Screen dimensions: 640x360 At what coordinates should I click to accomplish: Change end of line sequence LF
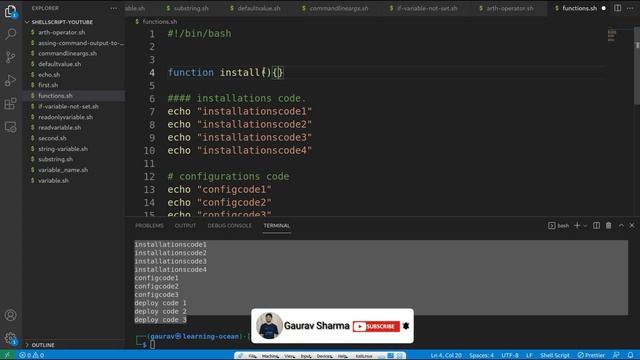point(529,355)
